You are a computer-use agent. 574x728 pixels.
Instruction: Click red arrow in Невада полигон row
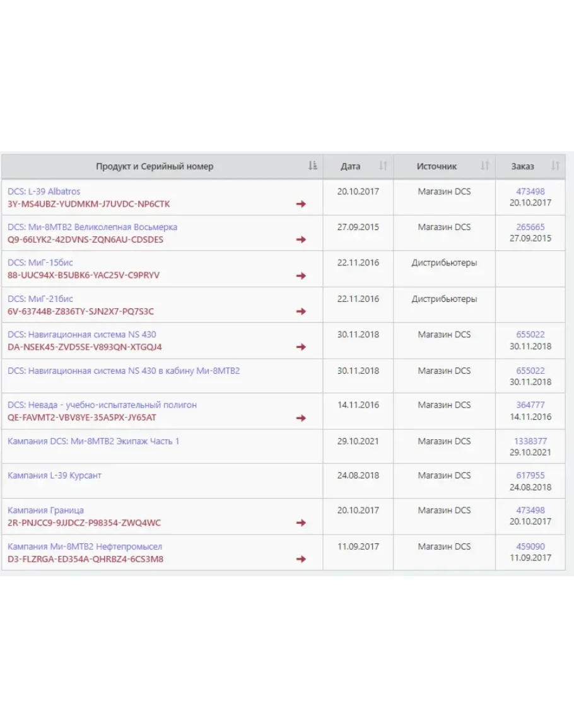[301, 418]
